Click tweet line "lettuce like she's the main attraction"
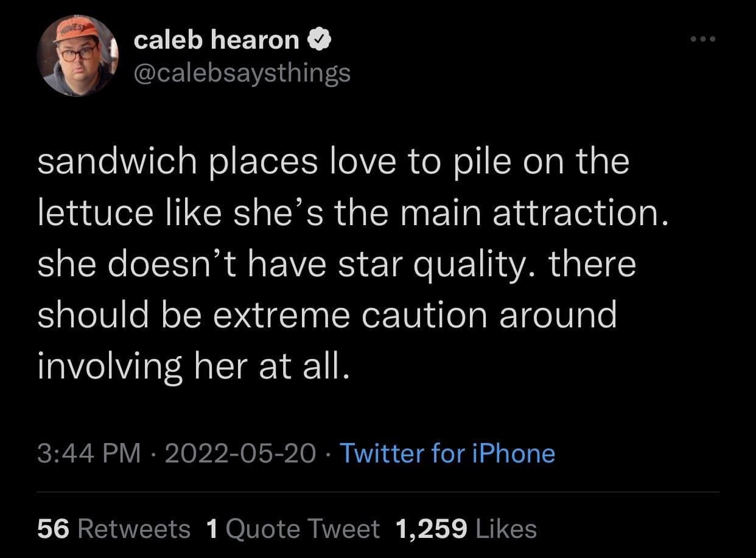This screenshot has width=756, height=558. pyautogui.click(x=352, y=214)
